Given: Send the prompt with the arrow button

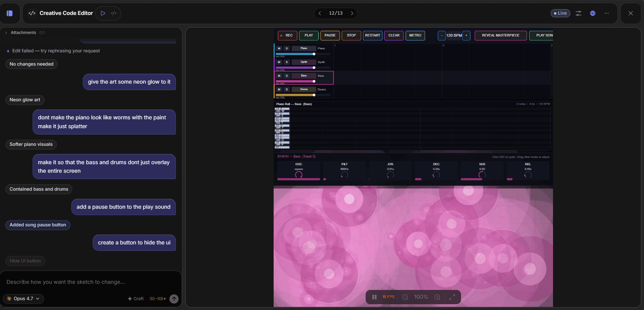Looking at the screenshot, I should [174, 299].
